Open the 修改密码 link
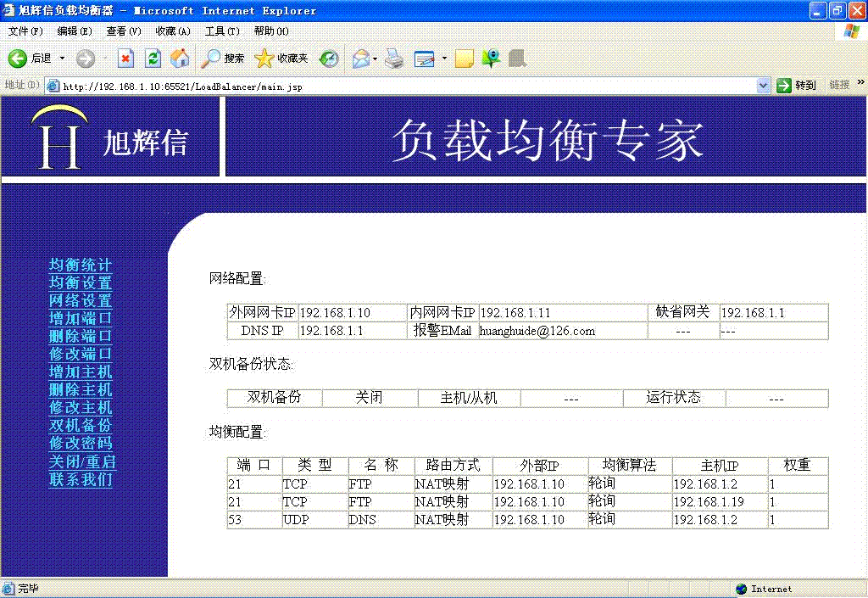This screenshot has height=598, width=868. pyautogui.click(x=81, y=443)
